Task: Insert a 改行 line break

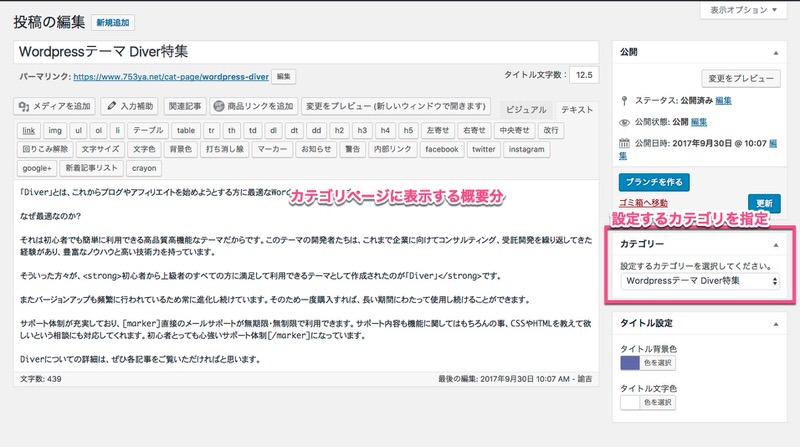Action: coord(551,131)
